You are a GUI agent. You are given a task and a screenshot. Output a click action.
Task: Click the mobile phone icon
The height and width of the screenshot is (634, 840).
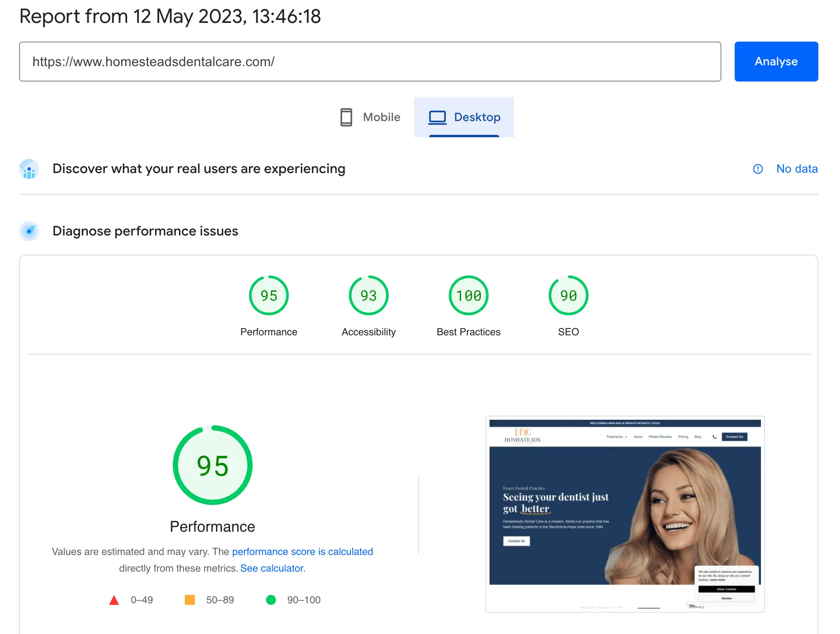point(346,117)
